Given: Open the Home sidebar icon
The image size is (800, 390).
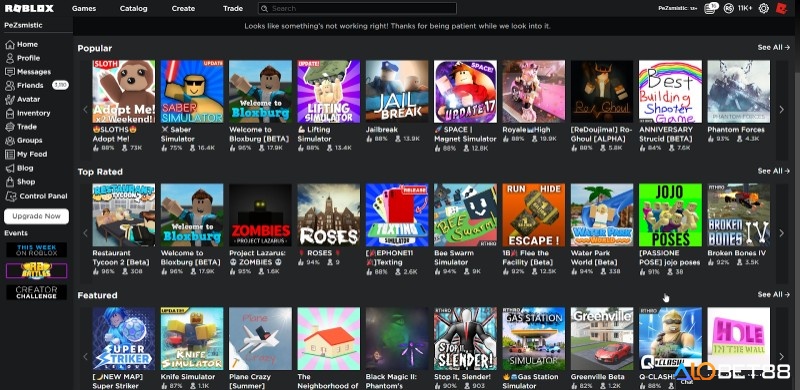Looking at the screenshot, I should pyautogui.click(x=10, y=44).
